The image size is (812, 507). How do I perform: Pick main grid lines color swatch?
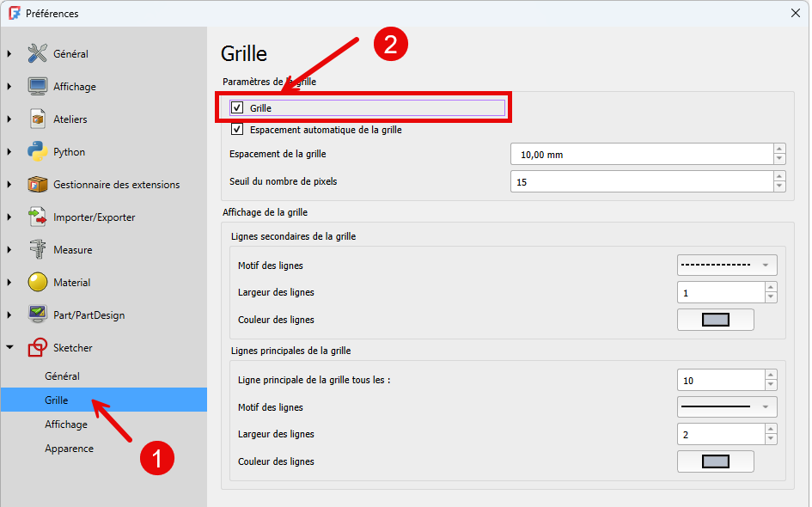click(715, 461)
